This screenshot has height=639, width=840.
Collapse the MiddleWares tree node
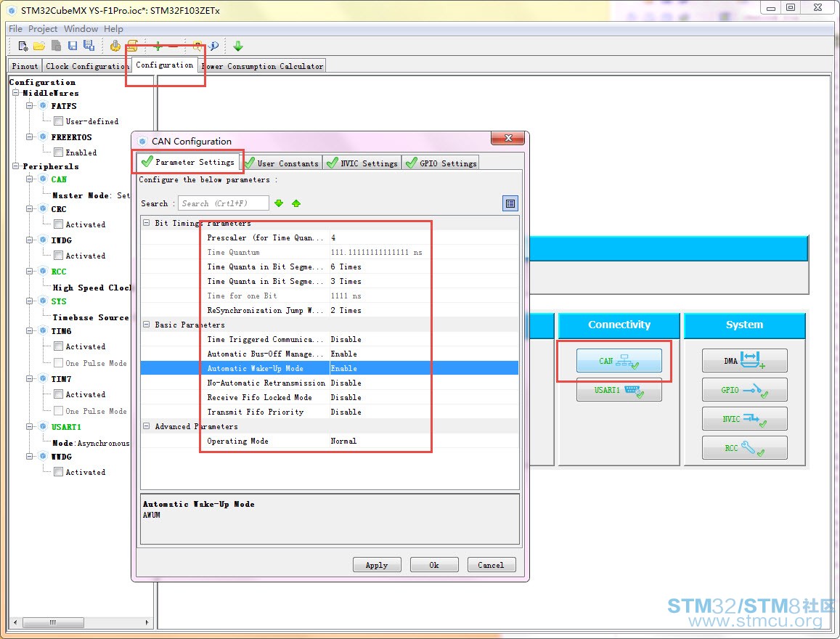click(x=15, y=93)
